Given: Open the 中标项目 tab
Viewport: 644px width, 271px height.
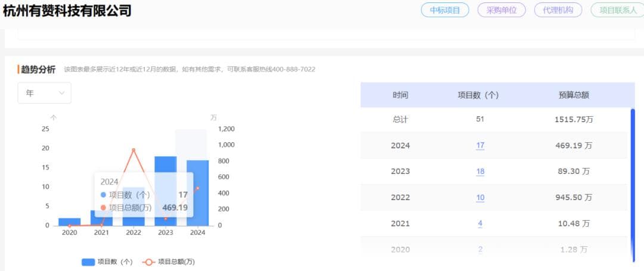Looking at the screenshot, I should pos(445,10).
